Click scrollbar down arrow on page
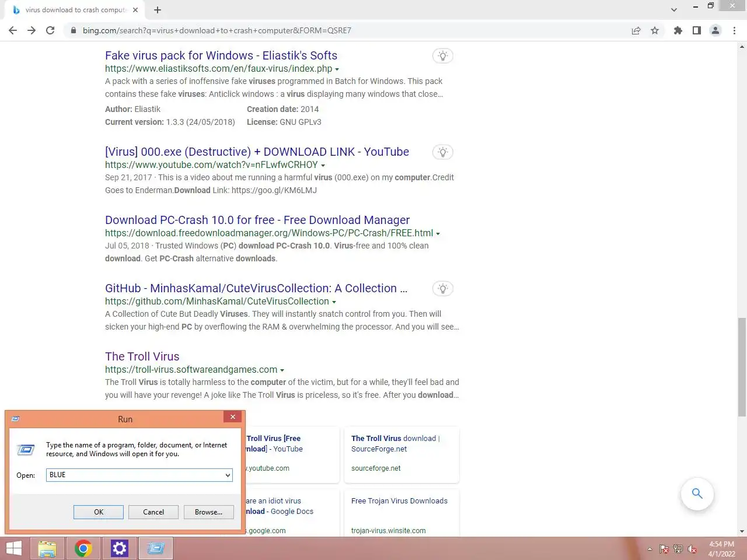 click(742, 531)
